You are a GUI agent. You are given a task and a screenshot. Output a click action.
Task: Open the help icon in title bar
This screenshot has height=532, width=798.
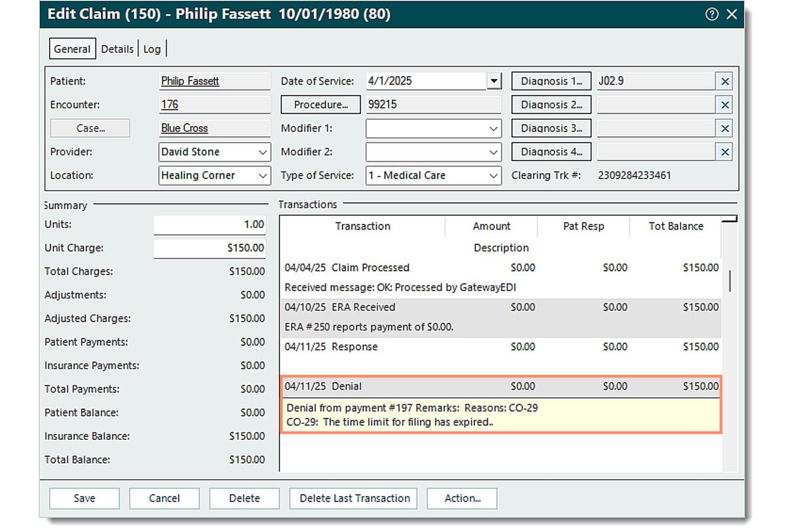(x=712, y=15)
